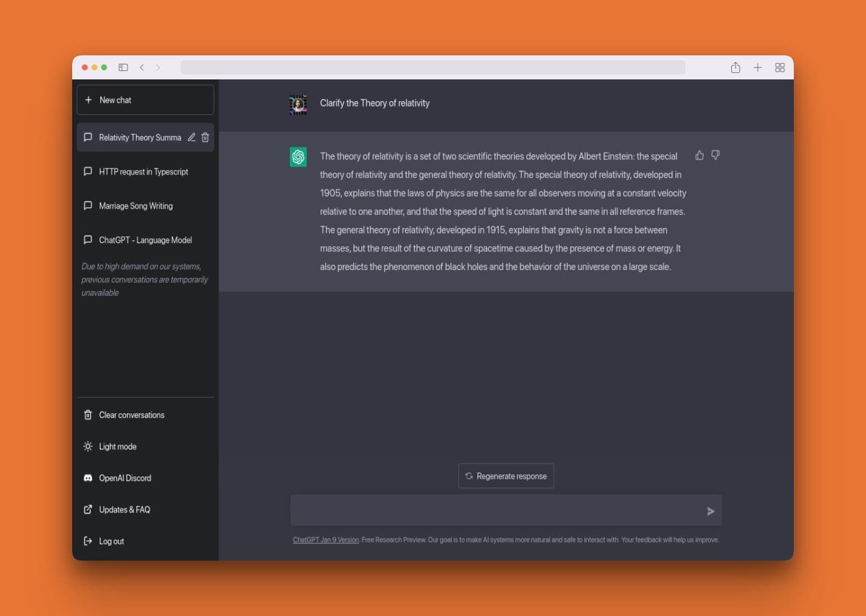The height and width of the screenshot is (616, 866).
Task: Log out of the account
Action: click(x=145, y=541)
